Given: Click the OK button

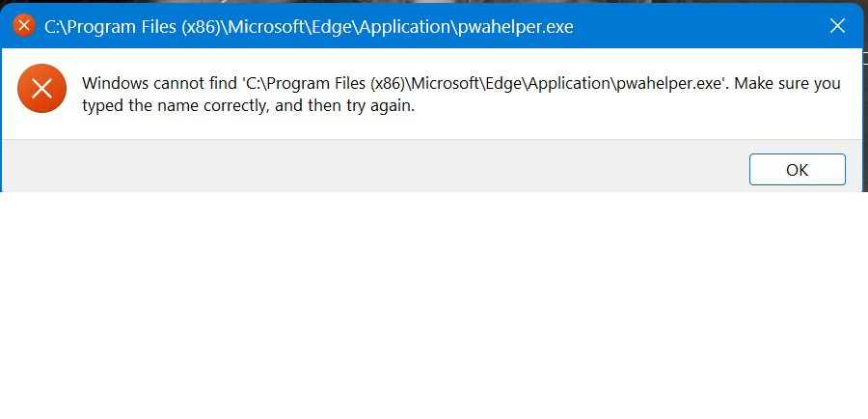Looking at the screenshot, I should coord(797,170).
